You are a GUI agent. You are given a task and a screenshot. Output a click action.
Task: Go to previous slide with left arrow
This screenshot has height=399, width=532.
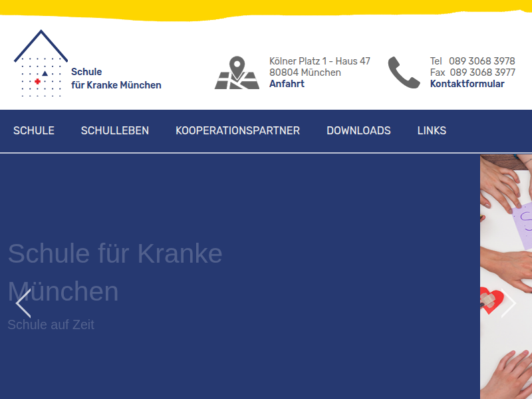pyautogui.click(x=23, y=304)
